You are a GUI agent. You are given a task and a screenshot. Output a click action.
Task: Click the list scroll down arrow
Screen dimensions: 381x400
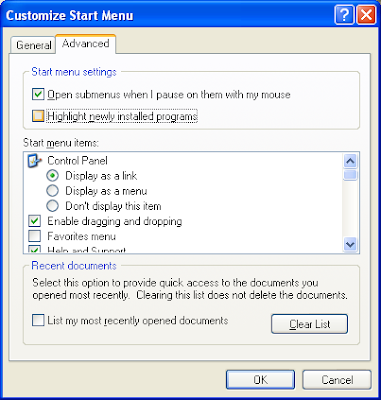tap(350, 245)
